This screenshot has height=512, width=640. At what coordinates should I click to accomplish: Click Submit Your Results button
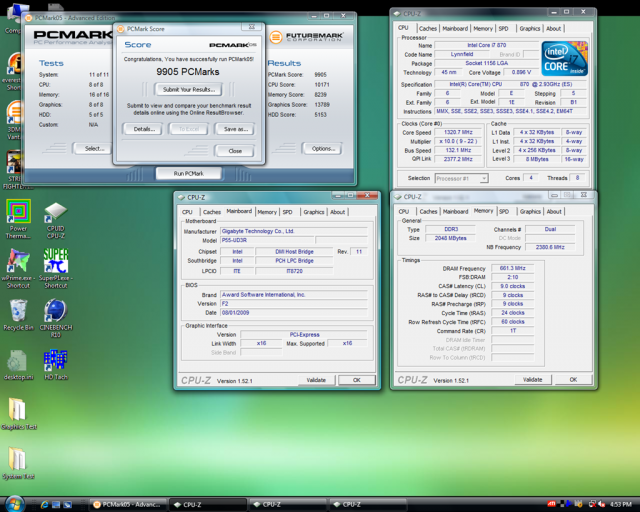189,89
